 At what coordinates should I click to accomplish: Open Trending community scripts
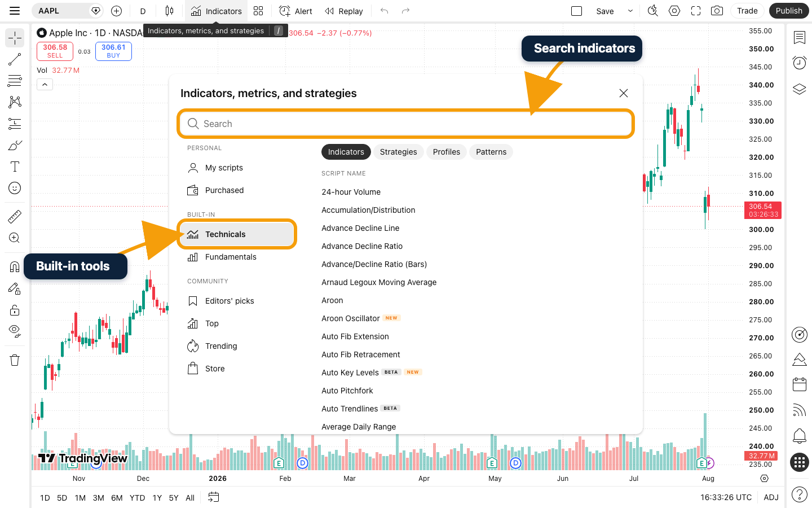tap(237, 346)
